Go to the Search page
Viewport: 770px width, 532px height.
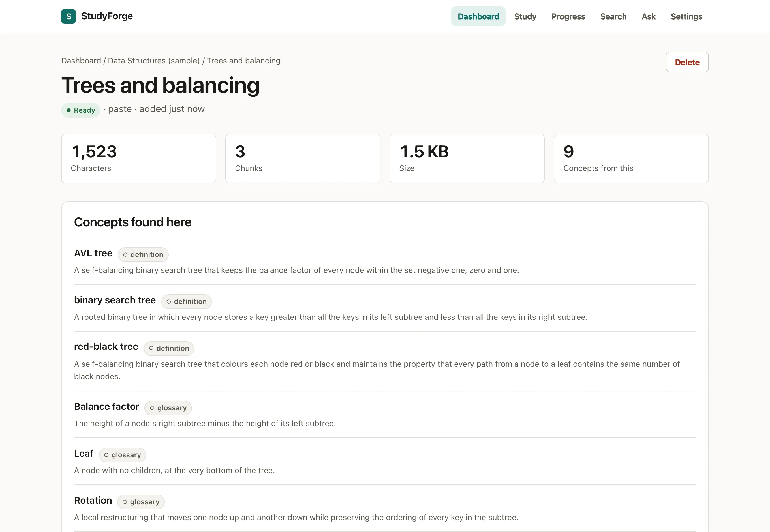click(x=613, y=16)
